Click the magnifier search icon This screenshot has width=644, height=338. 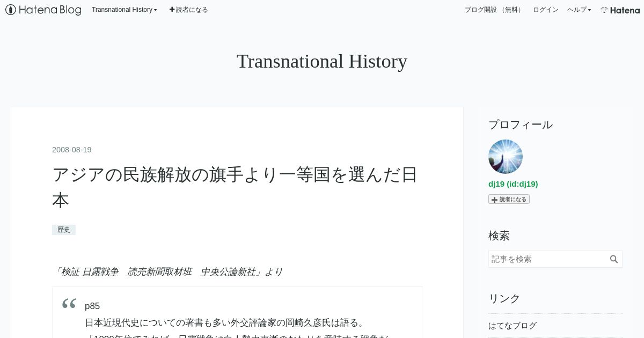(x=614, y=259)
